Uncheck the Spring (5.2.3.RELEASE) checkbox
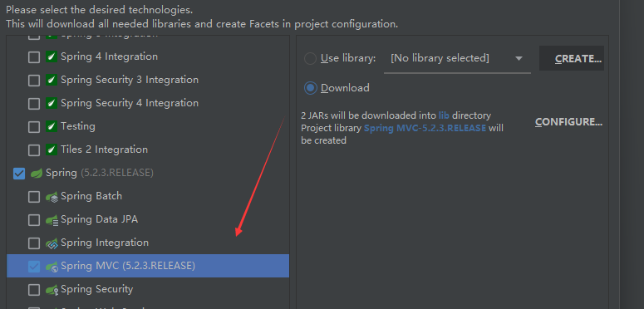Viewport: 644px width, 309px height. click(19, 174)
